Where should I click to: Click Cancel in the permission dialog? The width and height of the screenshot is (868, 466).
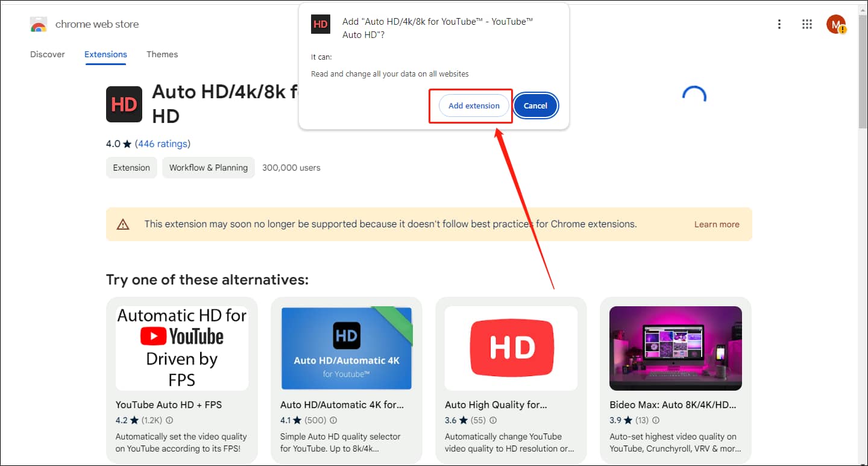[x=535, y=105]
